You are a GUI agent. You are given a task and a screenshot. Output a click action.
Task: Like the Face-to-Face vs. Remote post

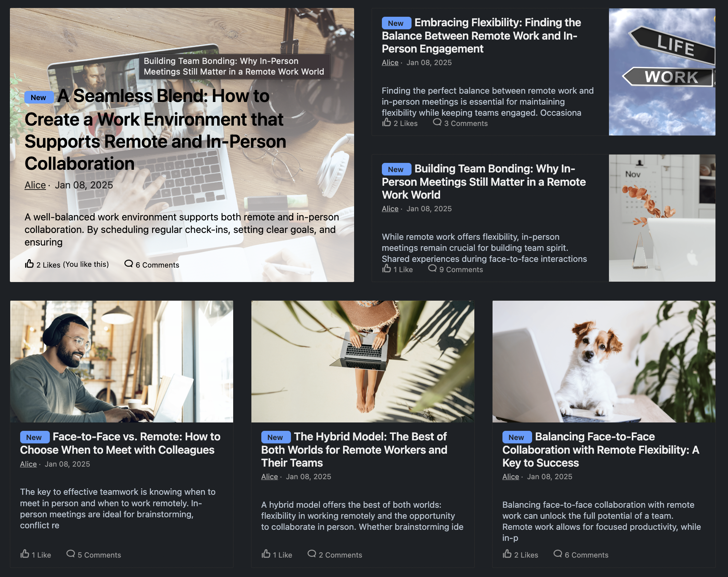tap(25, 554)
